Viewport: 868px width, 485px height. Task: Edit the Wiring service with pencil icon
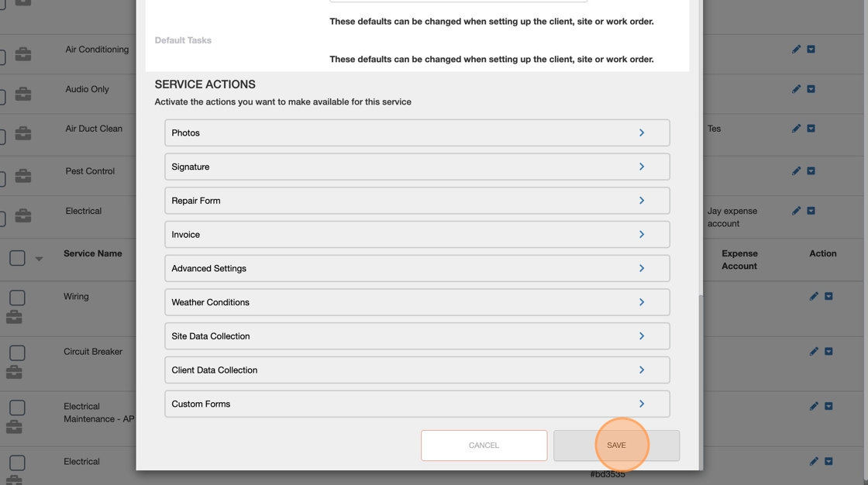coord(814,297)
